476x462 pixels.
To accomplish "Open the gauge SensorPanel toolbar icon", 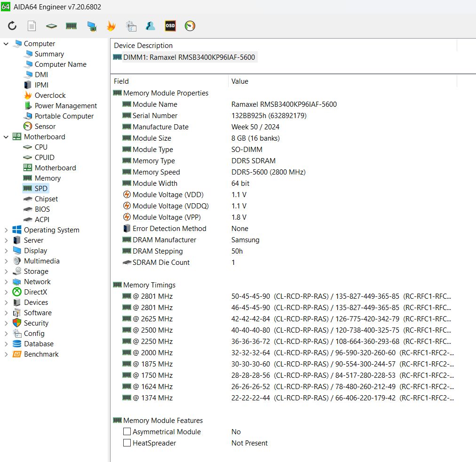I will [x=190, y=26].
